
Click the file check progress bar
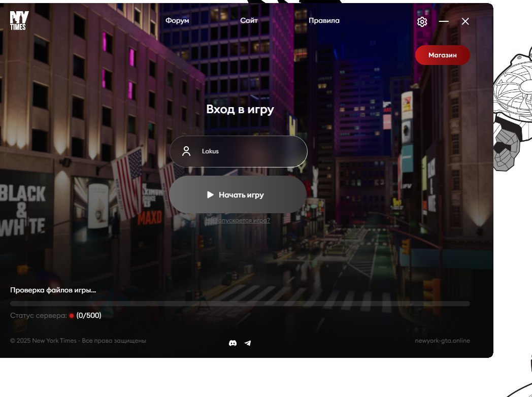pyautogui.click(x=240, y=304)
